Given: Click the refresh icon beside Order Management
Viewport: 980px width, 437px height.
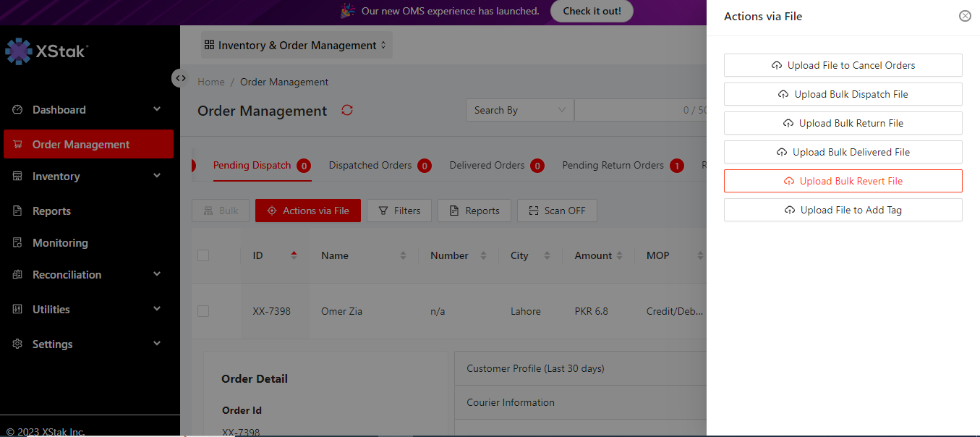Looking at the screenshot, I should (x=347, y=111).
